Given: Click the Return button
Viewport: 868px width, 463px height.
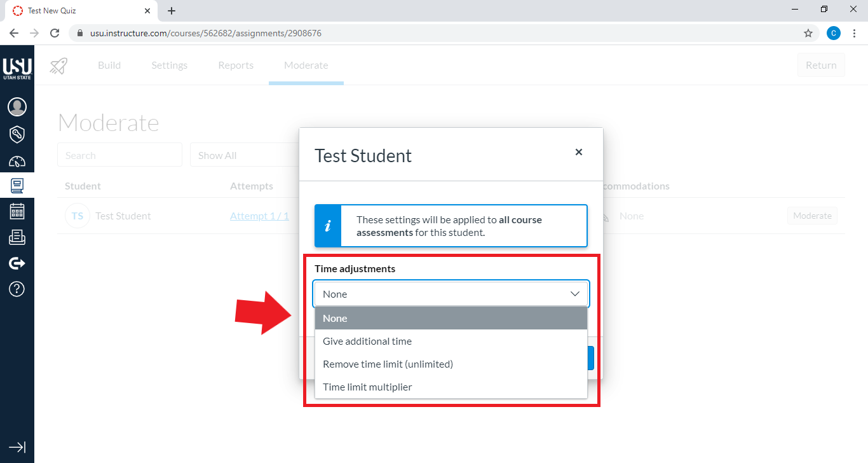Looking at the screenshot, I should coord(820,65).
